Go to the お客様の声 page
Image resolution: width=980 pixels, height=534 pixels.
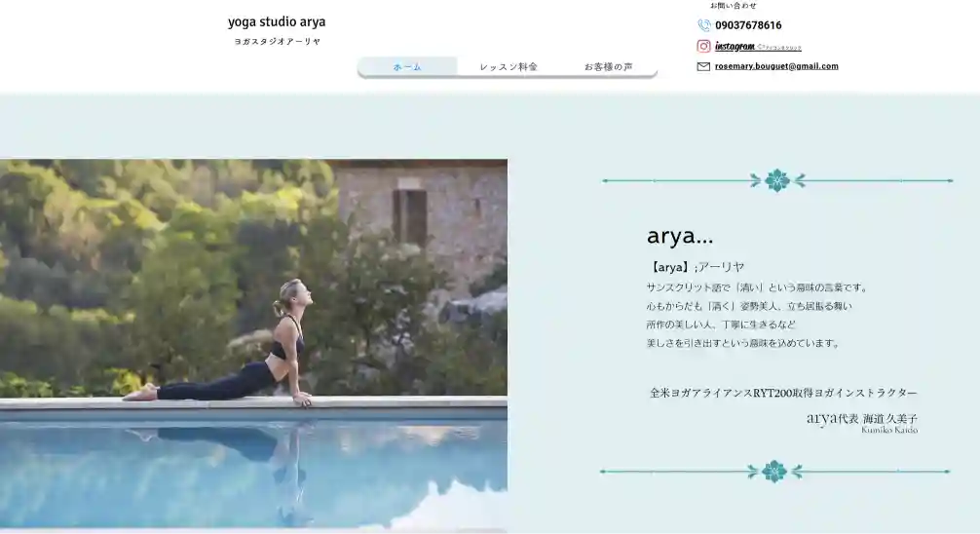point(608,67)
